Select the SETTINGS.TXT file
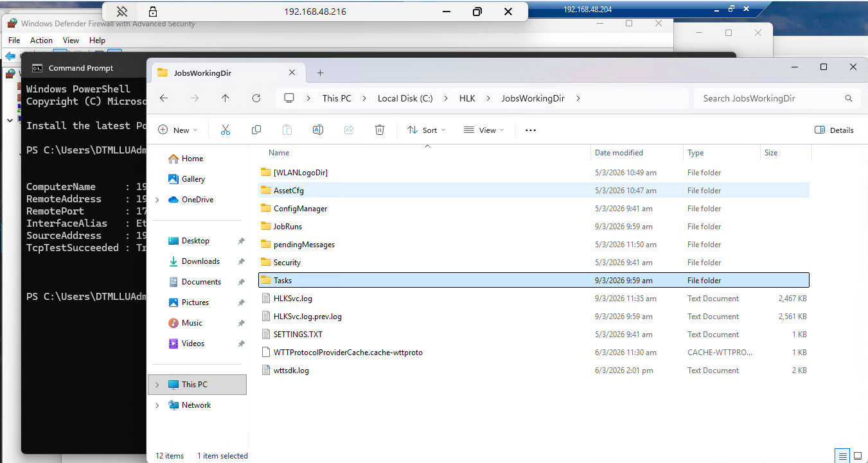Image resolution: width=868 pixels, height=463 pixels. (x=533, y=335)
